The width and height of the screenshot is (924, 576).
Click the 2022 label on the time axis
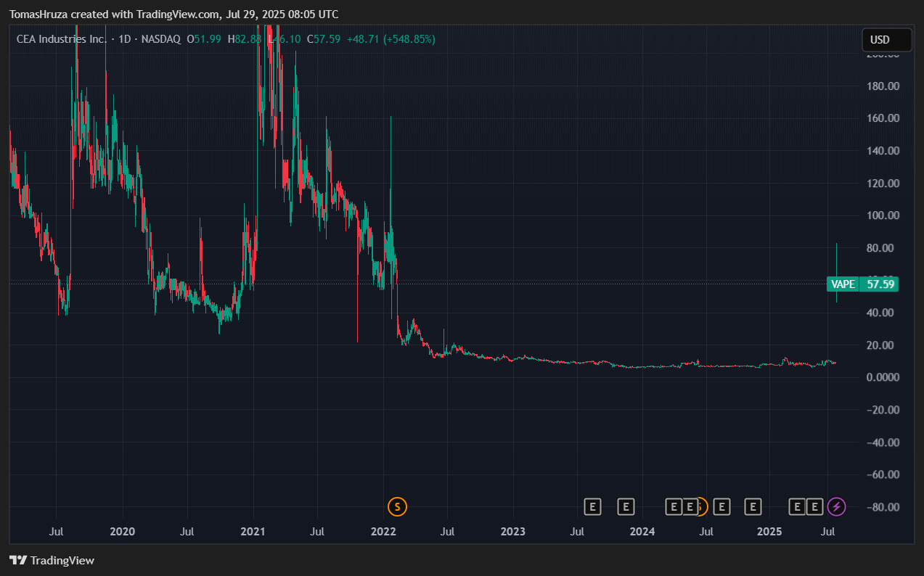click(x=383, y=532)
